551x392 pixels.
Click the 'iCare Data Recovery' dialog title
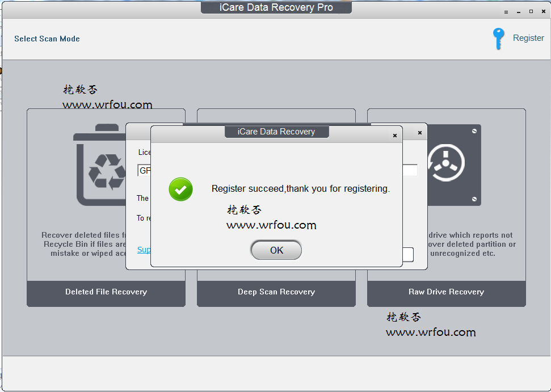[276, 132]
